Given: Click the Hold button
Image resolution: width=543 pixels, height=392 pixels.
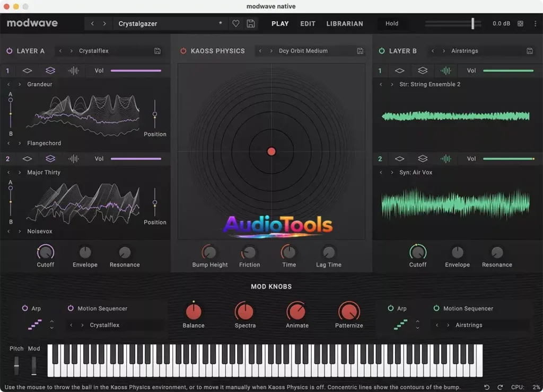Looking at the screenshot, I should [x=392, y=23].
